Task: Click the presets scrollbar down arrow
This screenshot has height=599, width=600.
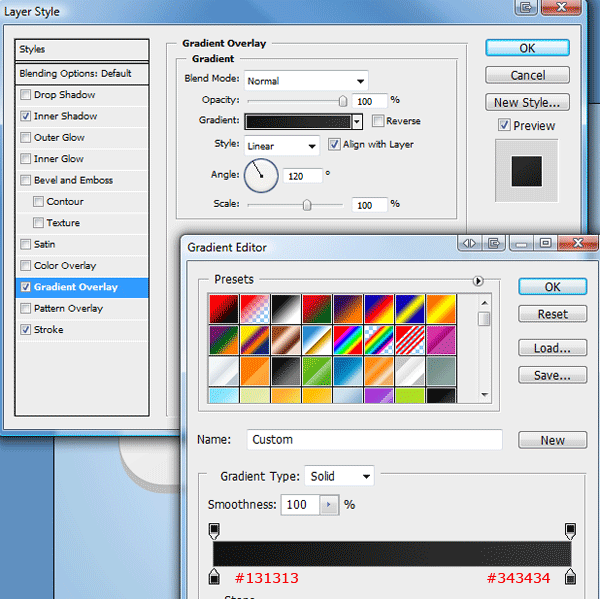Action: (484, 395)
